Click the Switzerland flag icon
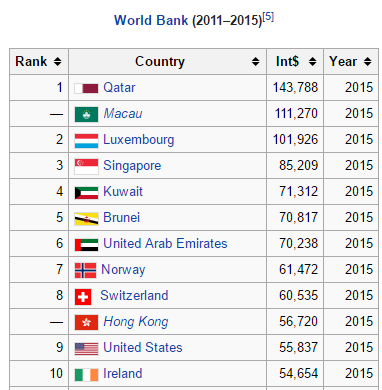The height and width of the screenshot is (390, 382). click(x=83, y=296)
